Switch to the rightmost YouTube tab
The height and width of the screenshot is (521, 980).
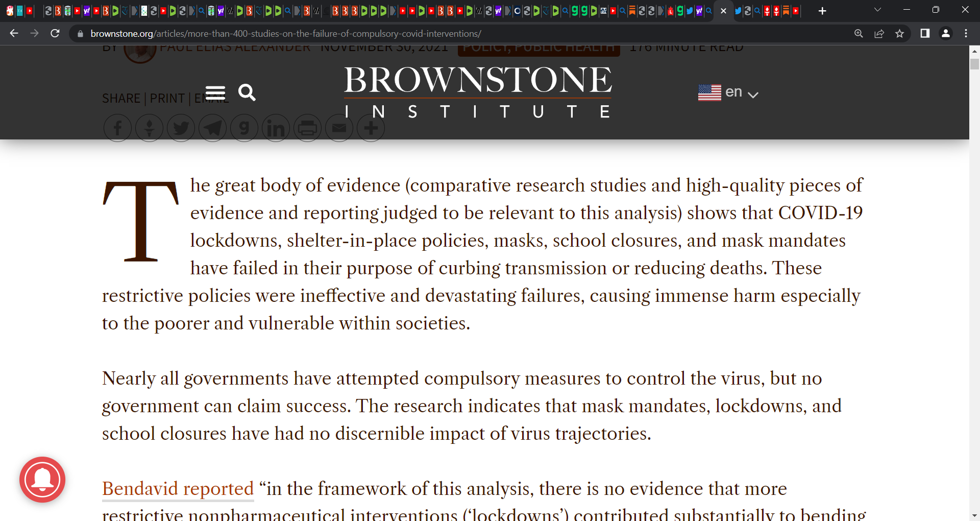[796, 11]
